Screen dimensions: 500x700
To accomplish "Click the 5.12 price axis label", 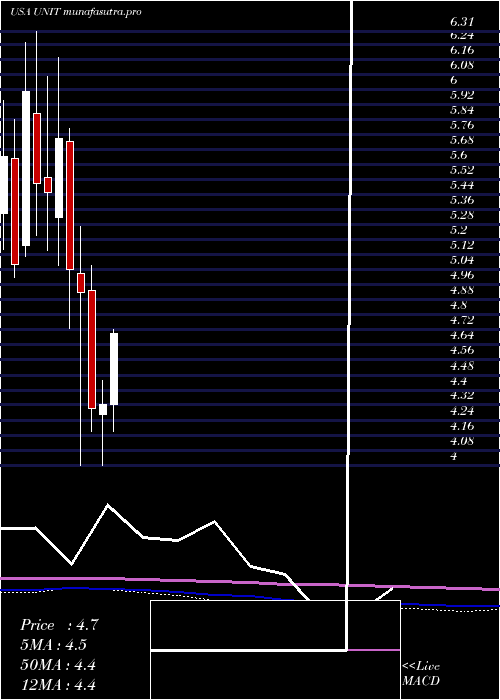I will 462,245.
